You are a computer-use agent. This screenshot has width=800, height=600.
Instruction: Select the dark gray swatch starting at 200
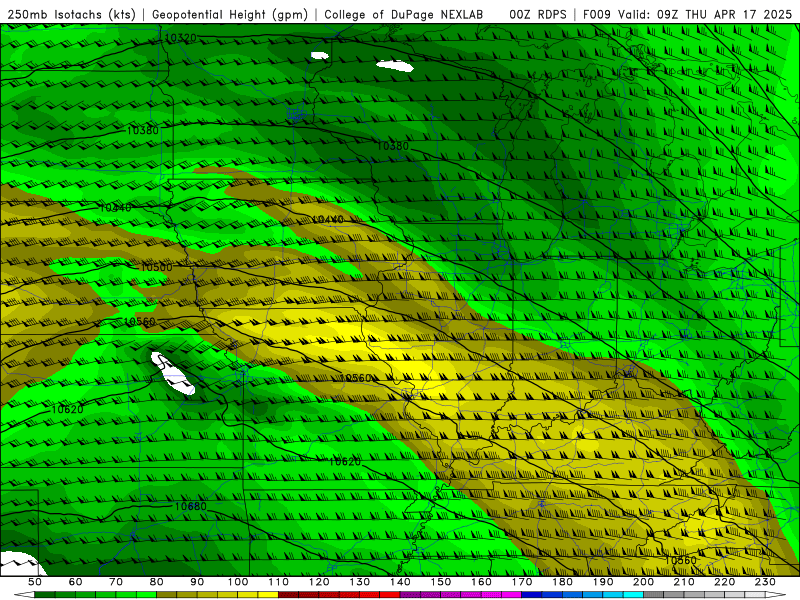(x=654, y=594)
